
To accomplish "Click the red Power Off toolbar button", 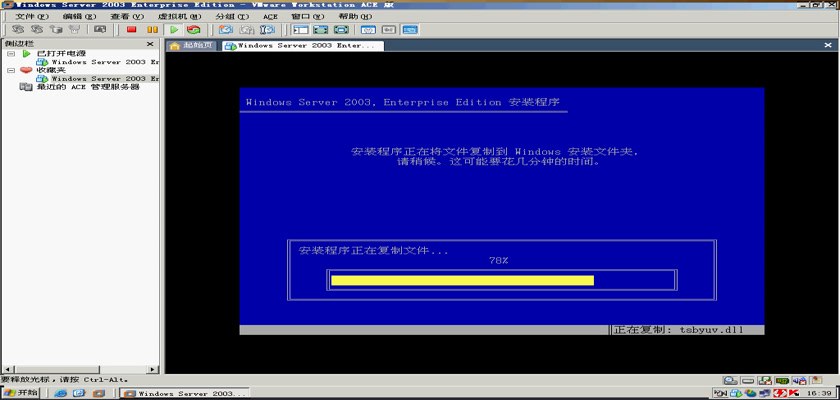I will 131,30.
